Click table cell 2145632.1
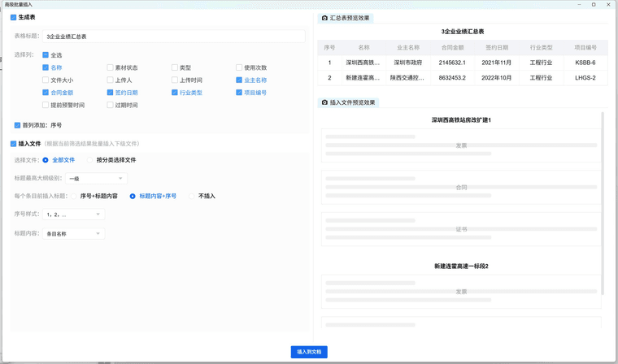 pyautogui.click(x=452, y=63)
